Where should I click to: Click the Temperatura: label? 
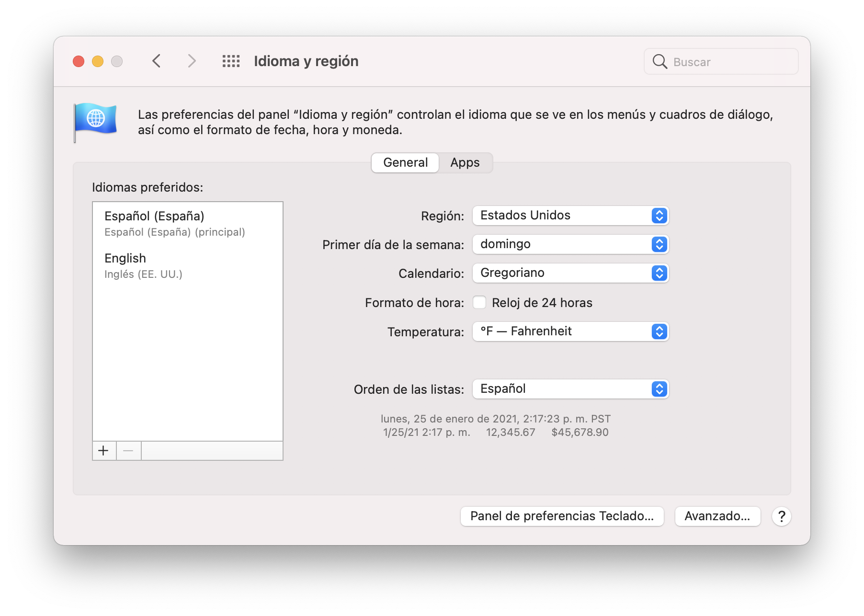tap(426, 332)
